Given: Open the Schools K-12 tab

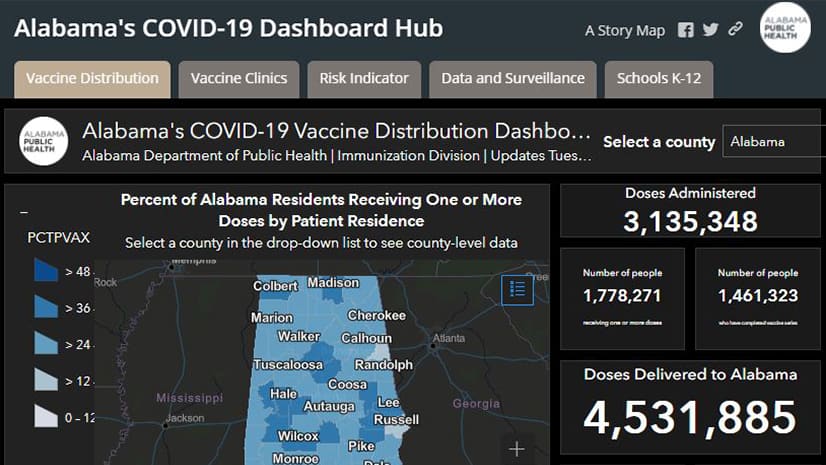Looking at the screenshot, I should [658, 79].
